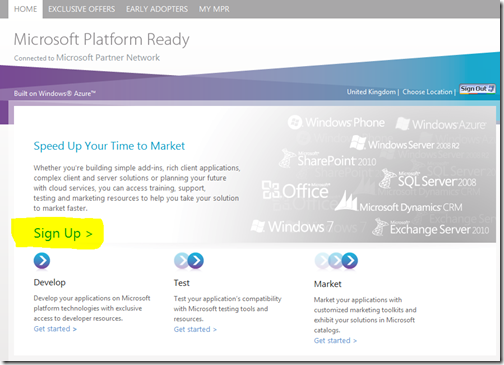Click the Exchange Server 2010 logo

(x=431, y=228)
